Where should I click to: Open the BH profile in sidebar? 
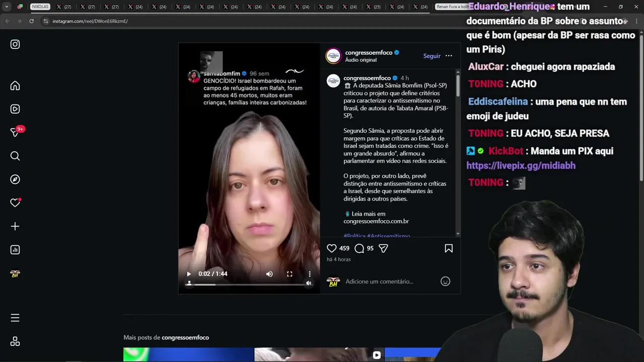click(15, 274)
